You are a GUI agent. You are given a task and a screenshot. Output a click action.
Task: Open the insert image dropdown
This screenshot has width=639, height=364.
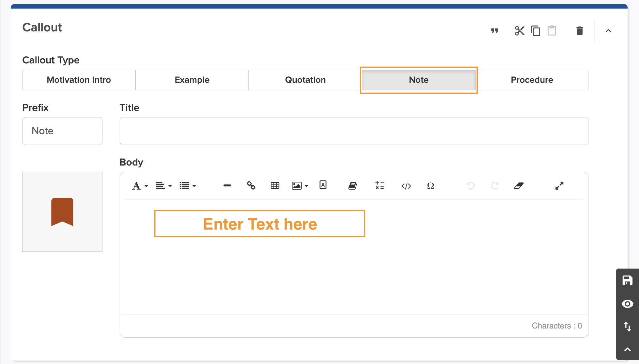coord(300,186)
